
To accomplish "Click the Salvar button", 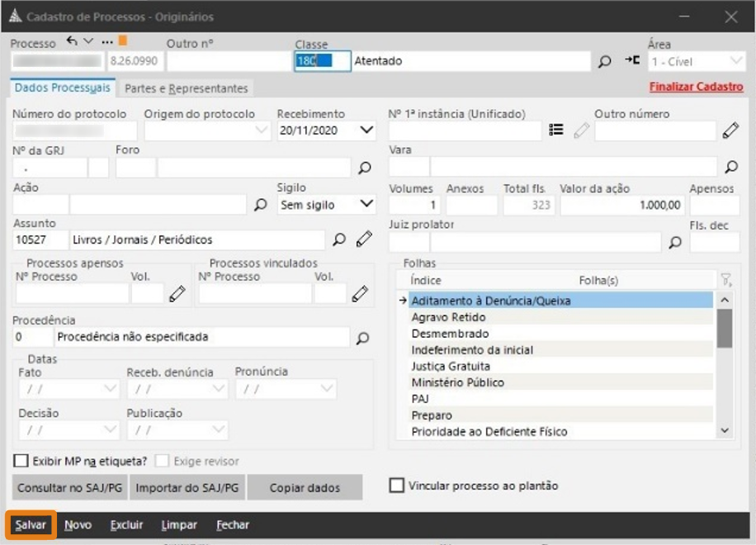I will [31, 525].
